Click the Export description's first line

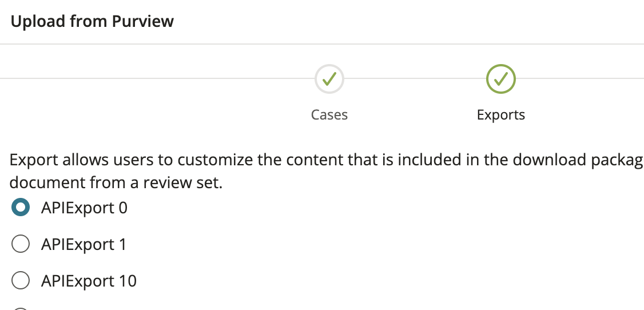coord(327,160)
